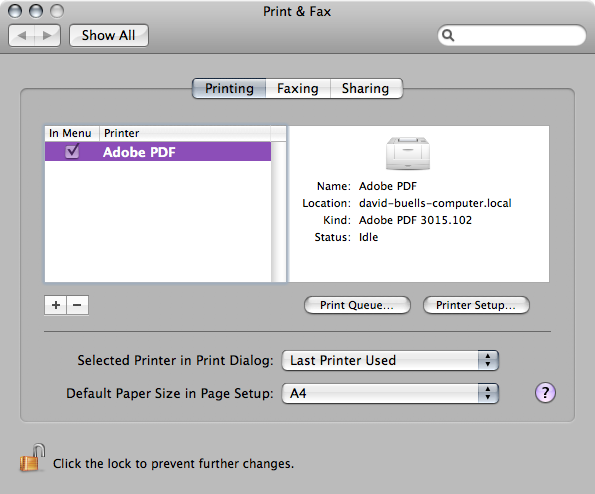Click the Adobe PDF name value in details
This screenshot has width=595, height=494.
point(388,186)
